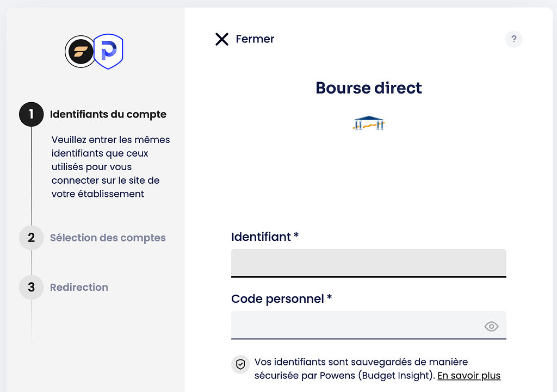
Task: Select the step 1 number circle
Action: coord(32,114)
